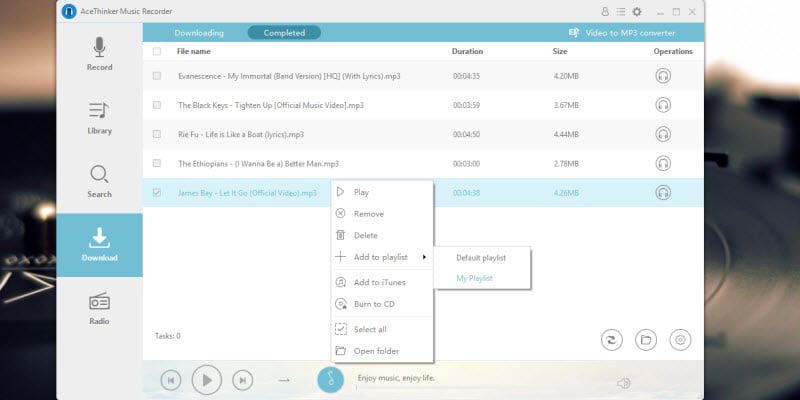Choose Delete from the context menu
The width and height of the screenshot is (800, 400).
coord(382,235)
